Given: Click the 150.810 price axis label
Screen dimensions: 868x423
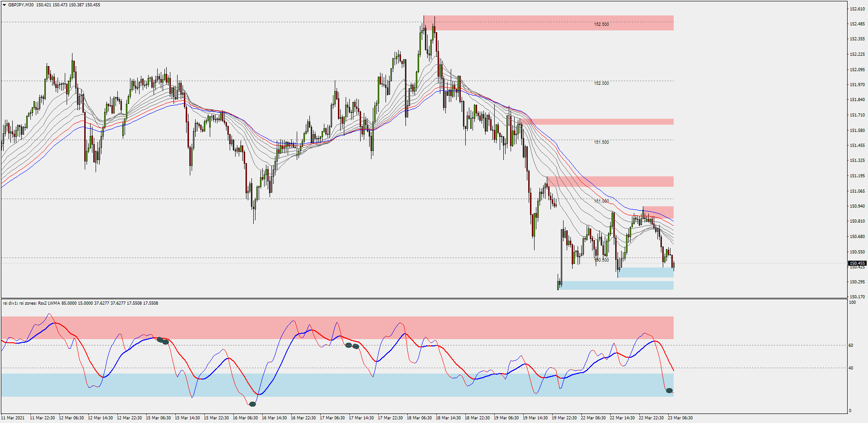Looking at the screenshot, I should point(857,221).
